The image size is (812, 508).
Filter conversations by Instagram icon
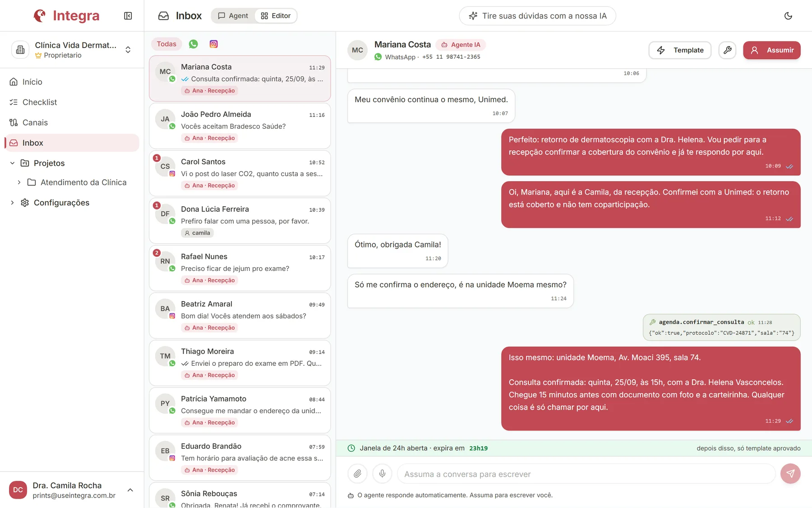pos(214,44)
